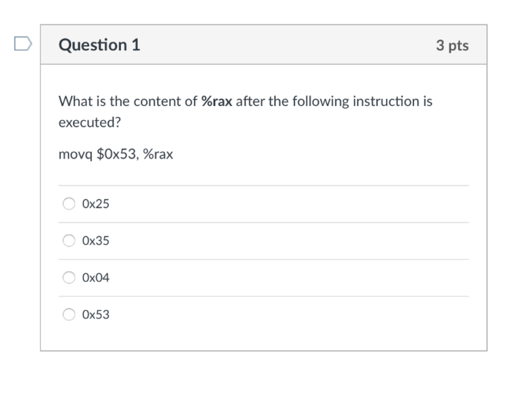Click the bold %rax in the question
The image size is (532, 393).
pyautogui.click(x=216, y=101)
